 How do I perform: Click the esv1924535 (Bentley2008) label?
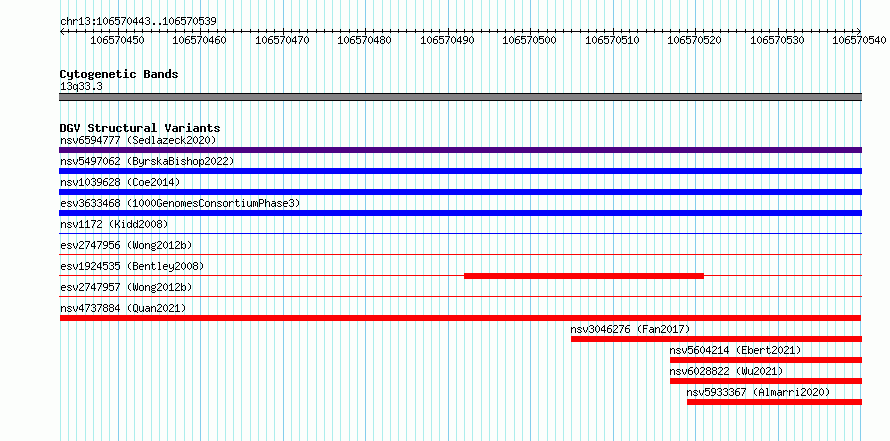coord(132,266)
